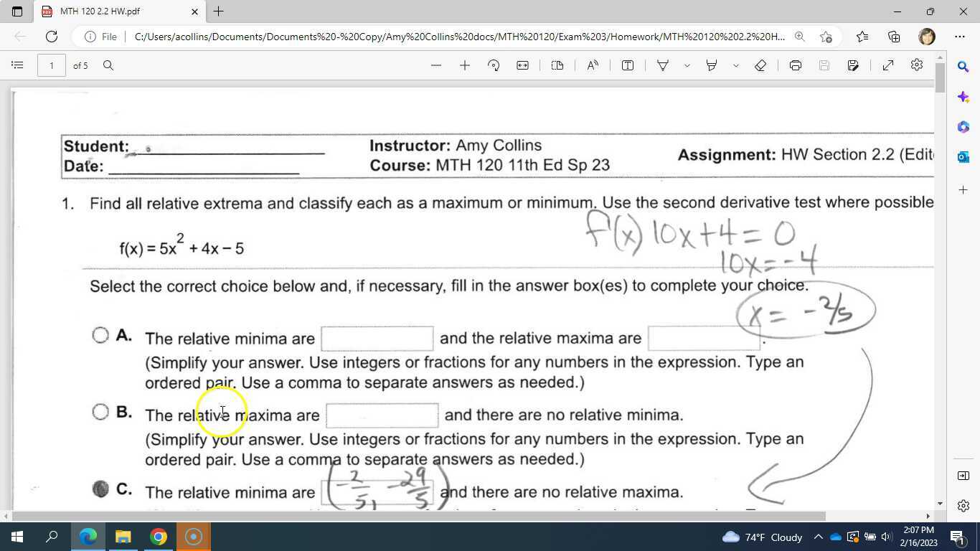Select the Draw pen annotation tool
This screenshot has height=551, width=980.
tap(664, 65)
